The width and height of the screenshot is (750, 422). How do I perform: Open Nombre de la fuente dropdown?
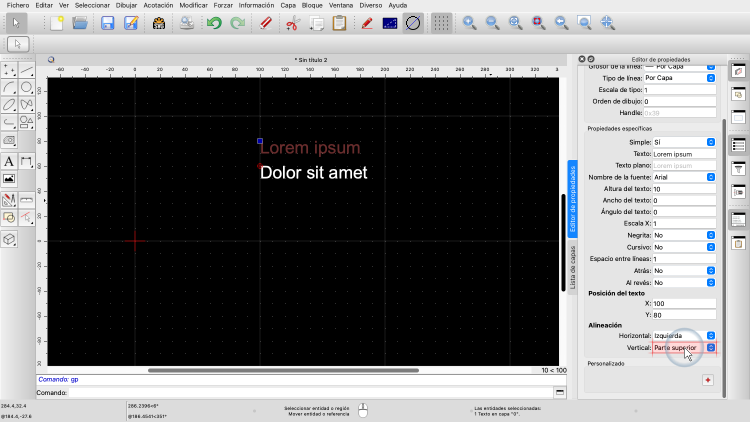[711, 177]
